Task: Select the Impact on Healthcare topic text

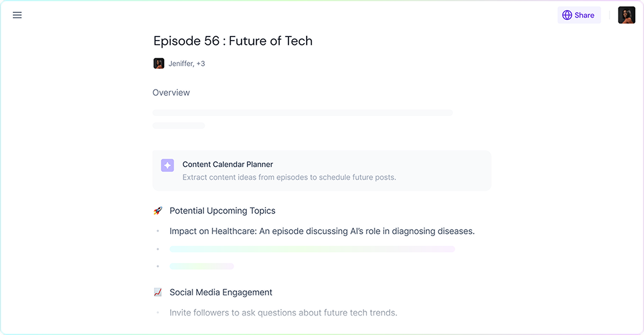Action: 322,231
